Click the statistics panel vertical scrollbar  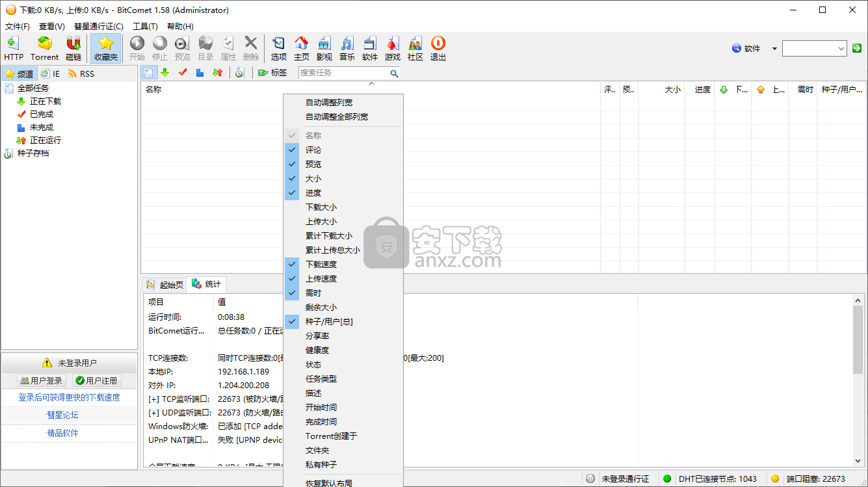859,380
